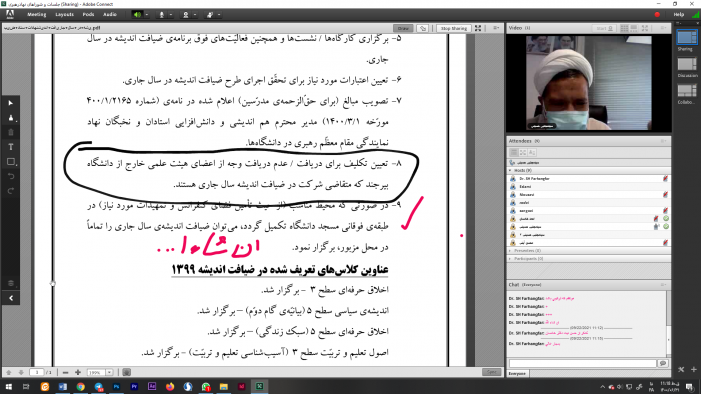
Task: Open the Help menu
Action: 679,15
